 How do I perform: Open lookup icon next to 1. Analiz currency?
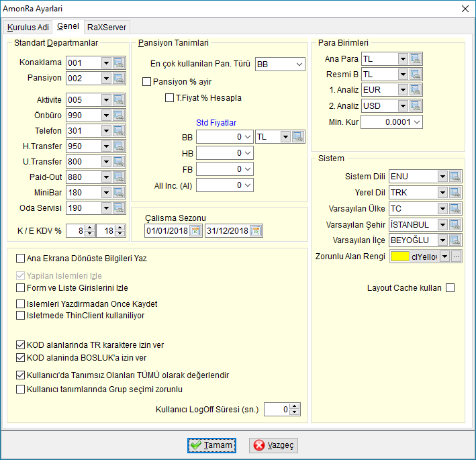click(416, 90)
